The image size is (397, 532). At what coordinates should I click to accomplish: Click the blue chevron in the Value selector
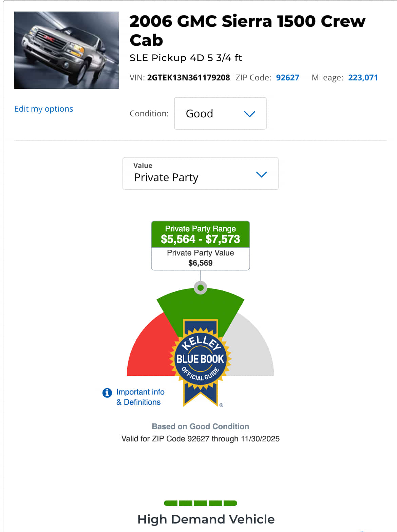(x=261, y=174)
